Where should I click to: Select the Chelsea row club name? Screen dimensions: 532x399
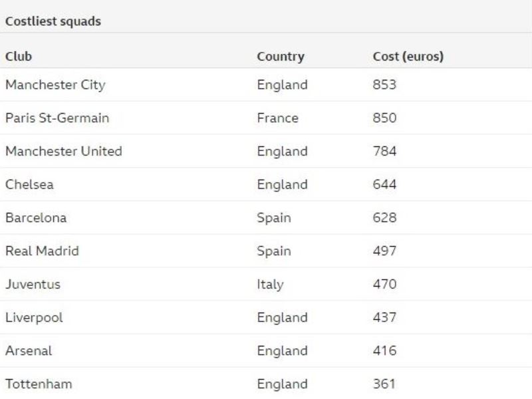(29, 184)
